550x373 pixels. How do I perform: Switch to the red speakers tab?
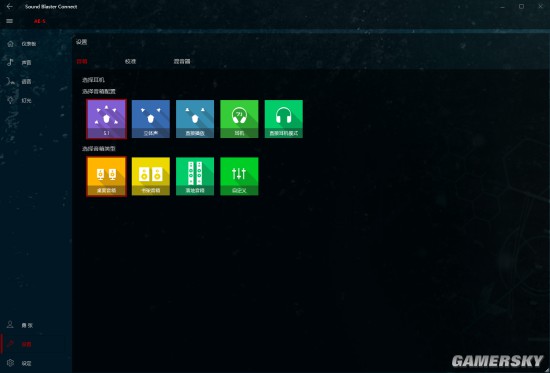pyautogui.click(x=82, y=61)
